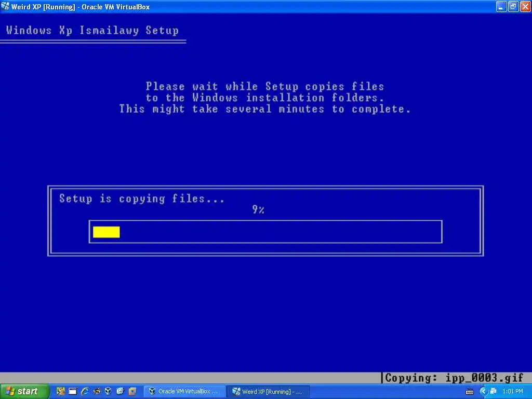The height and width of the screenshot is (399, 532).
Task: Click the network tray icon near clock
Action: coord(494,392)
